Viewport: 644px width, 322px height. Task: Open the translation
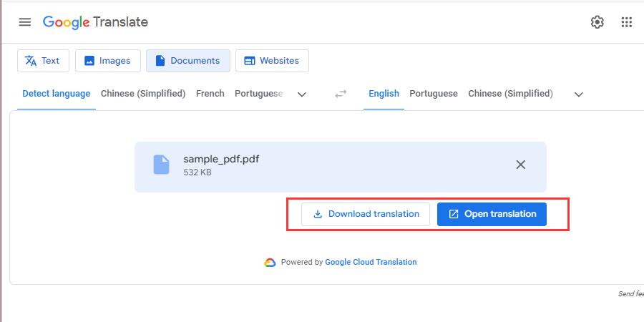492,214
